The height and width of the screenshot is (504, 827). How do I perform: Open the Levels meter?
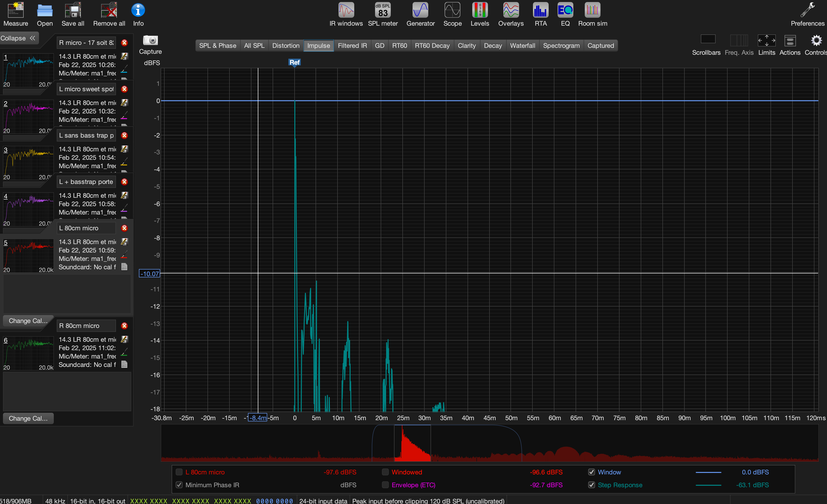click(480, 10)
